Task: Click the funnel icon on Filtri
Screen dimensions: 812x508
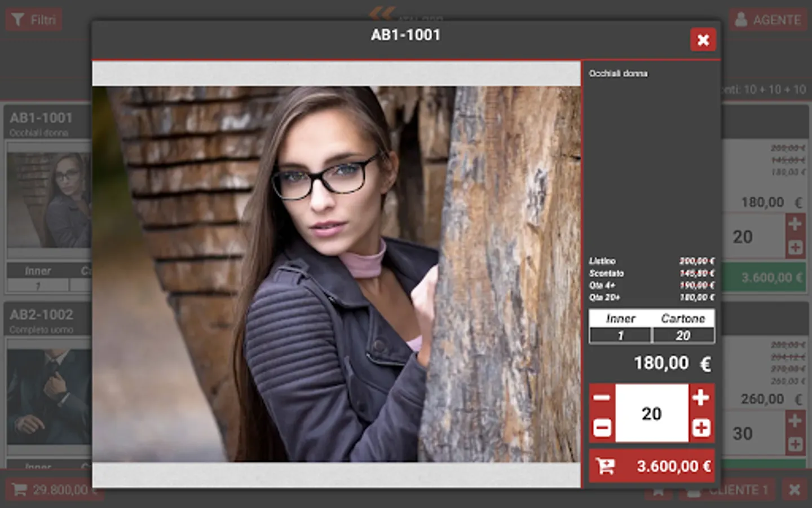Action: (18, 20)
